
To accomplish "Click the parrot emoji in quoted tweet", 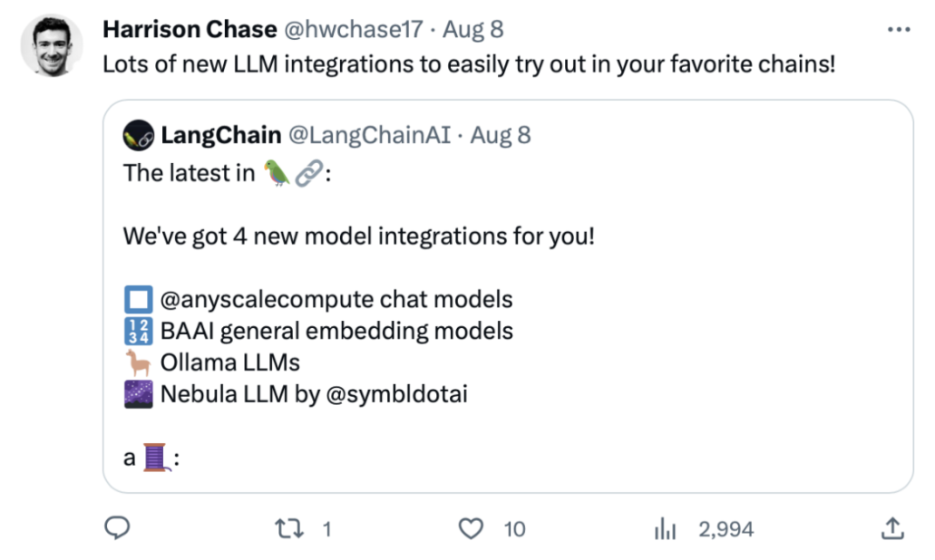I will 277,173.
